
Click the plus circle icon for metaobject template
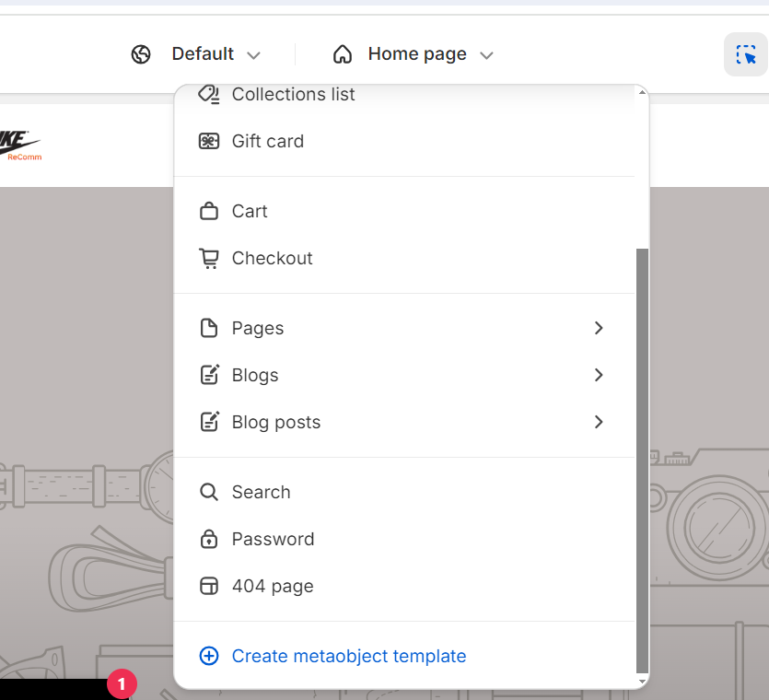(x=209, y=656)
